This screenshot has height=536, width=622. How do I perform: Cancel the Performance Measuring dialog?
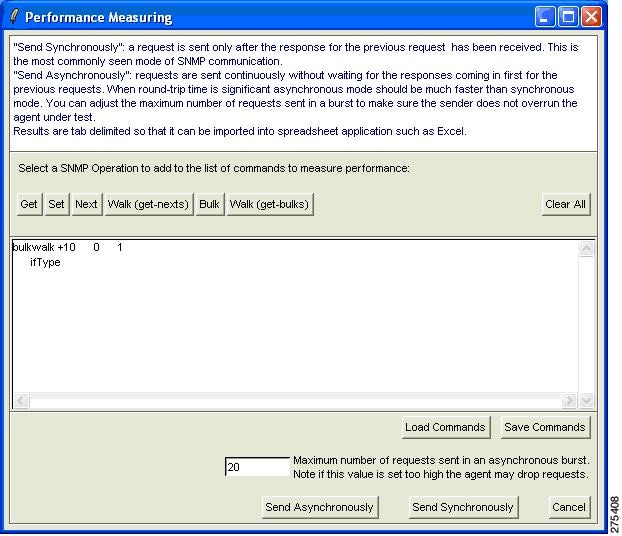569,507
